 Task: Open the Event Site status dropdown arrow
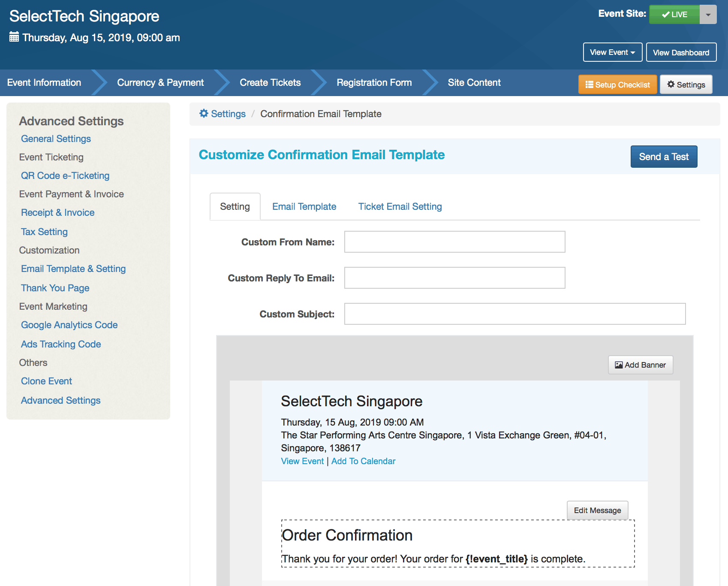pos(708,15)
